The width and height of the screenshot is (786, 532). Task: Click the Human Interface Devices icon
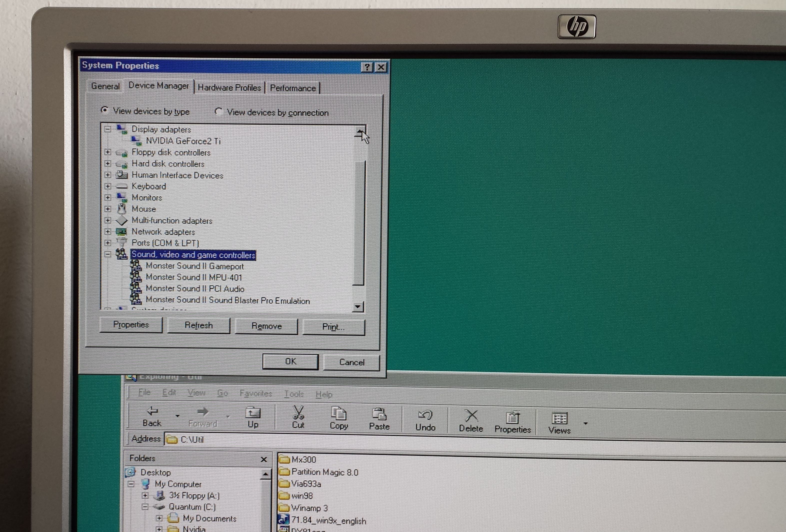pos(122,175)
